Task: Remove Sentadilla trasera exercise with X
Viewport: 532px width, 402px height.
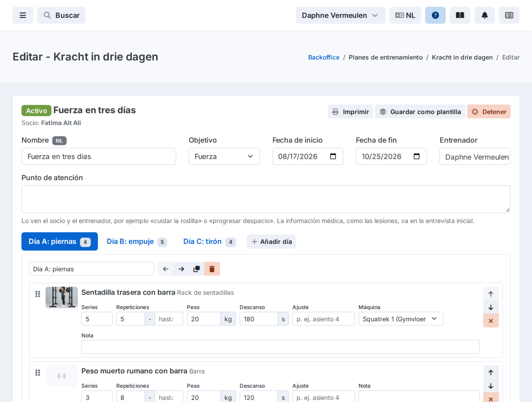Action: [491, 321]
